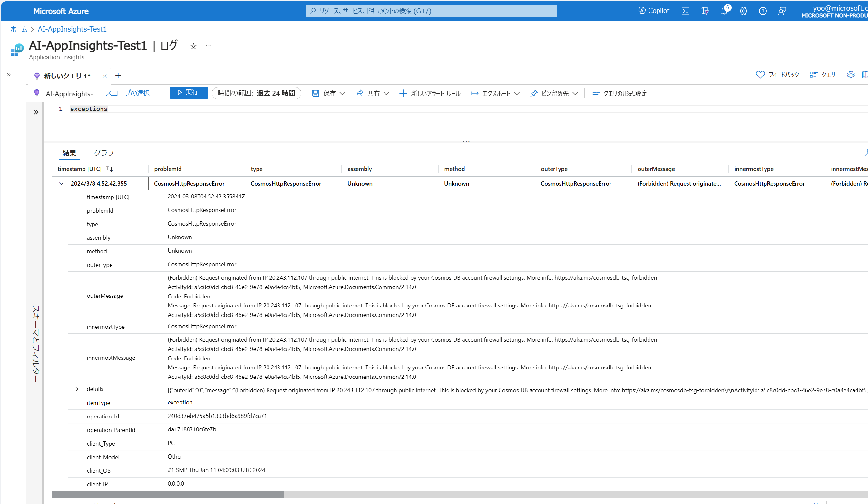Launch Cloud Shell terminal
The image size is (868, 504).
coord(686,11)
